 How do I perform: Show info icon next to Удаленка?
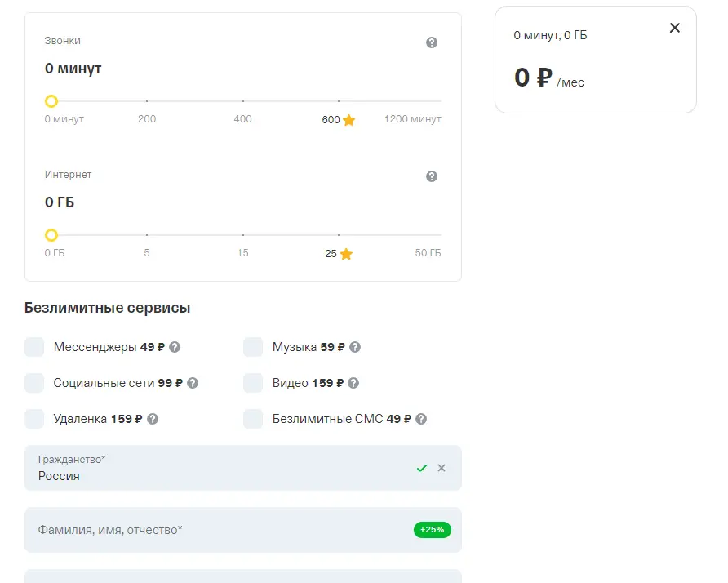[x=153, y=419]
